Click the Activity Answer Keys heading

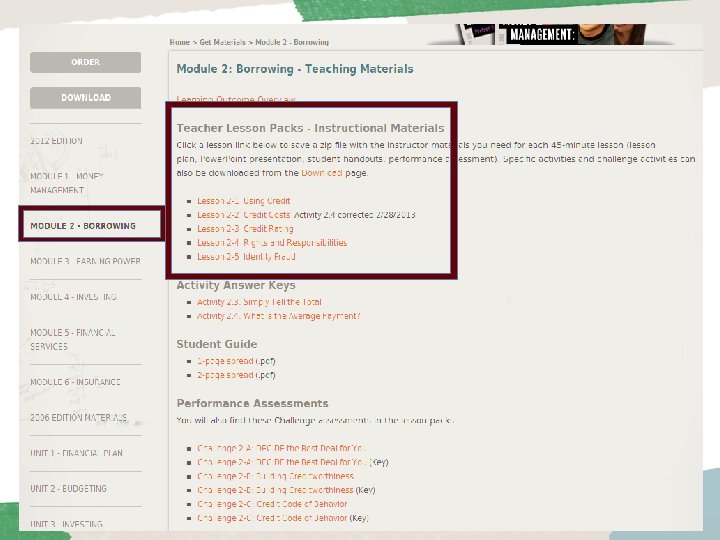pyautogui.click(x=236, y=285)
